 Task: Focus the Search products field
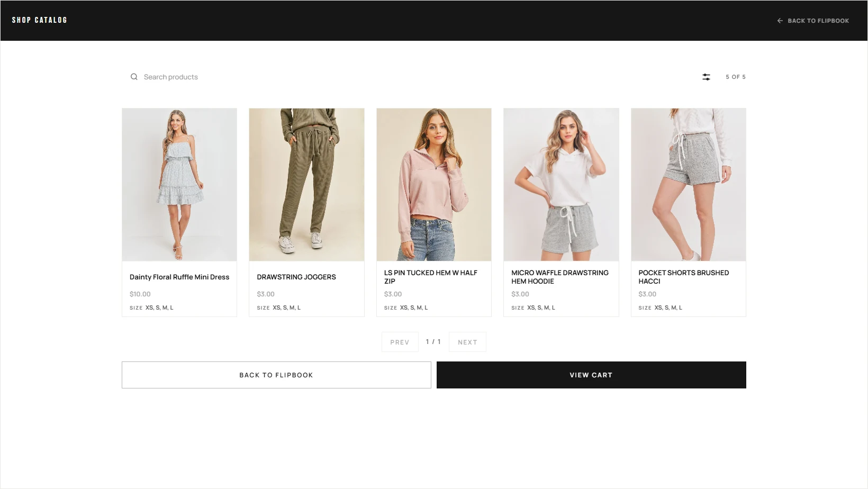(171, 77)
